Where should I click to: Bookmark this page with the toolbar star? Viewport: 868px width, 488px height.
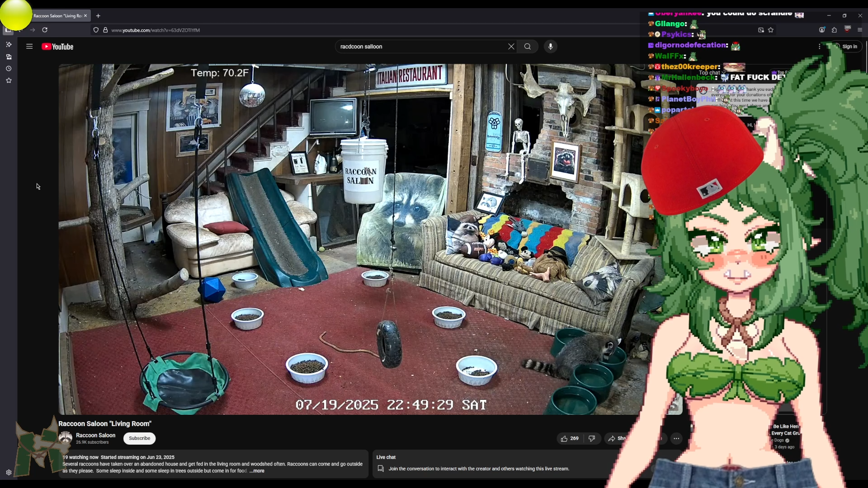pyautogui.click(x=771, y=30)
